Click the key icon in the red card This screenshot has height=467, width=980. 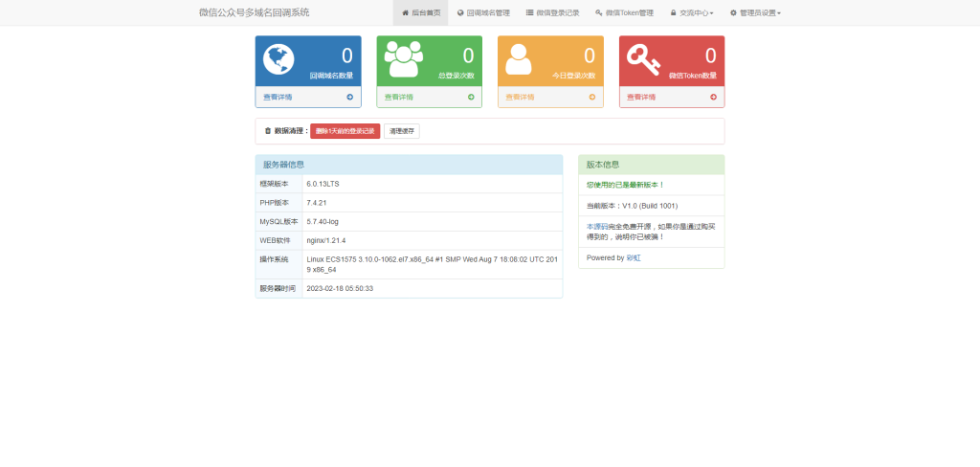[643, 60]
